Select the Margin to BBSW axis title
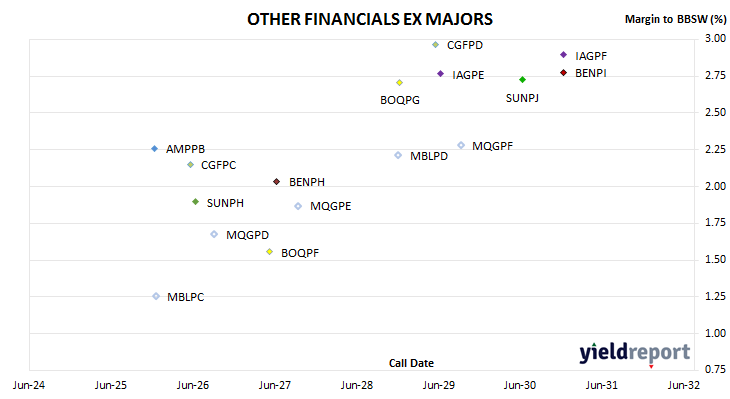The width and height of the screenshot is (730, 399). click(x=675, y=19)
